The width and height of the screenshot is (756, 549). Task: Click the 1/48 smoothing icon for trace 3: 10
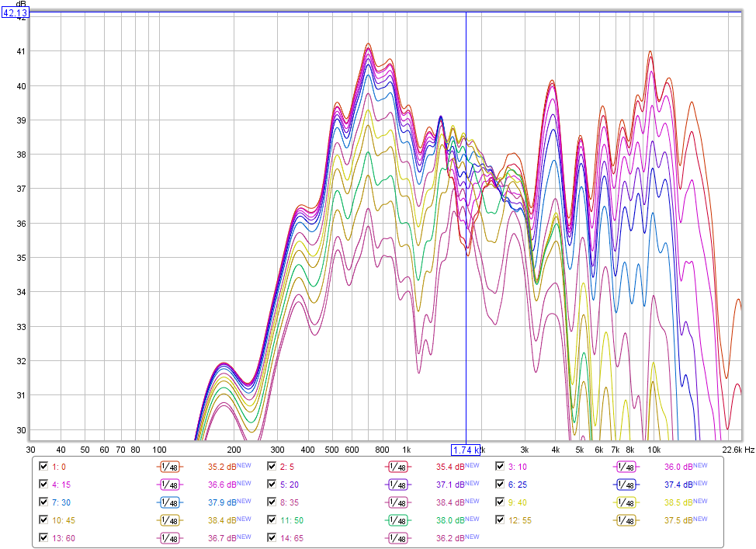click(626, 467)
